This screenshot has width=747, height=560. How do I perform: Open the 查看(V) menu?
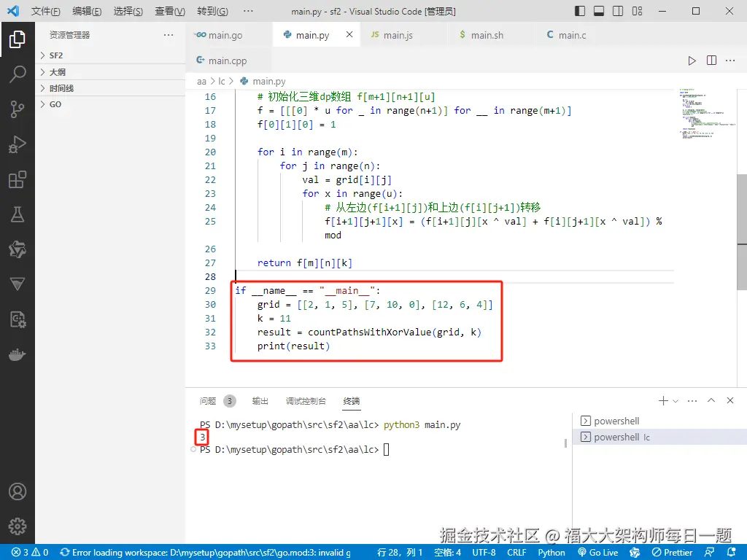tap(169, 11)
